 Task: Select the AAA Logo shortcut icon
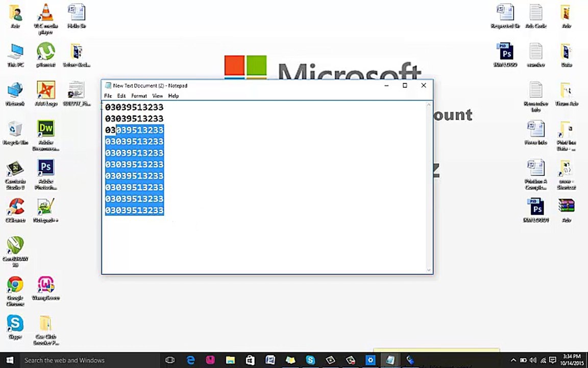point(46,94)
